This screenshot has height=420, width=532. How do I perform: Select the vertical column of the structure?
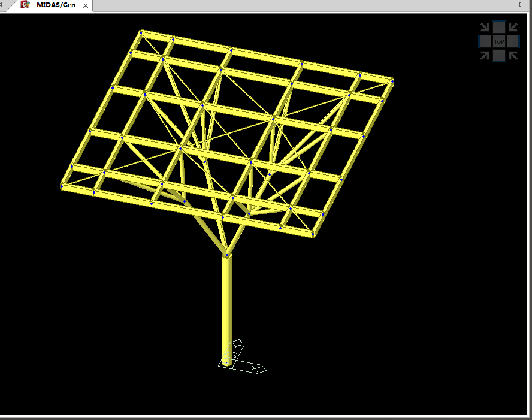click(227, 306)
